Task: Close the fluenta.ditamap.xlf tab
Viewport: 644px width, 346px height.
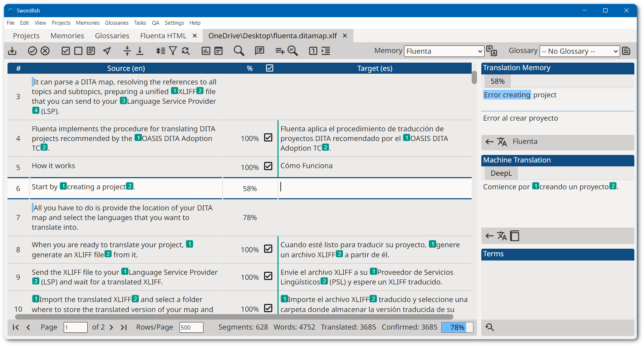Action: pos(345,36)
